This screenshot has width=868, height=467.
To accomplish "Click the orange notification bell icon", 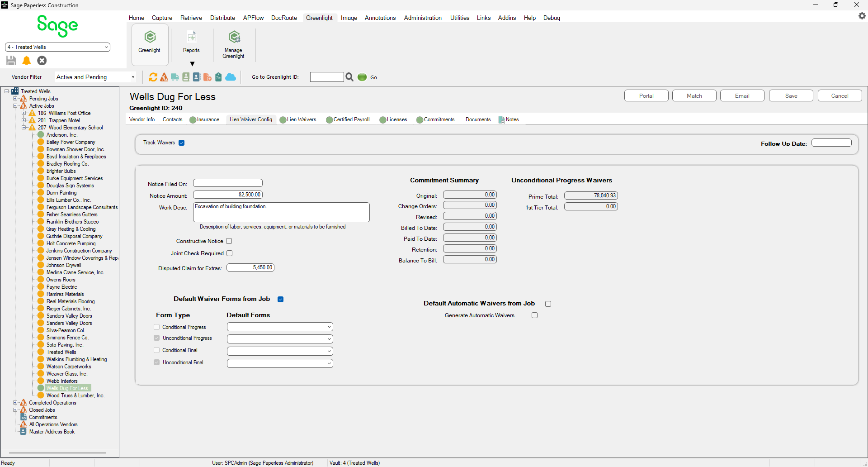I will pyautogui.click(x=27, y=60).
